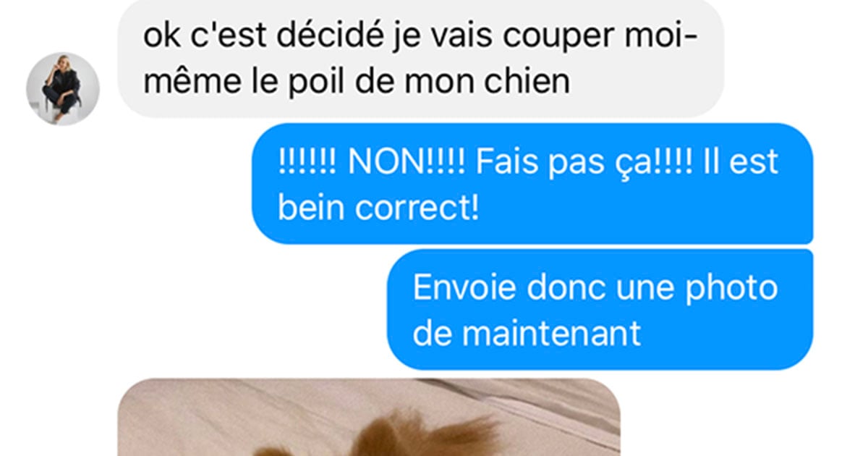Click the blue bubble starting with "!!!!!! NON!!!!"
Screen dimensions: 868x456
(532, 184)
